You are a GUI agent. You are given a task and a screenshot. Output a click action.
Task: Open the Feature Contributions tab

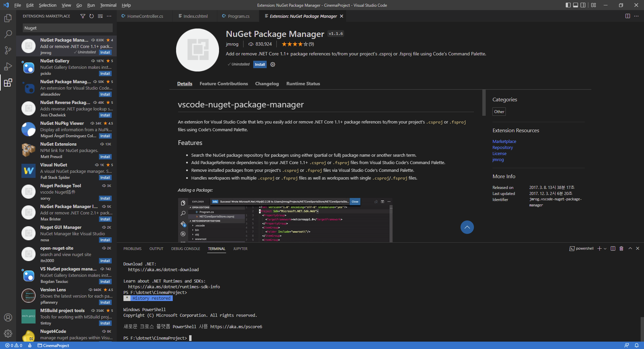224,84
